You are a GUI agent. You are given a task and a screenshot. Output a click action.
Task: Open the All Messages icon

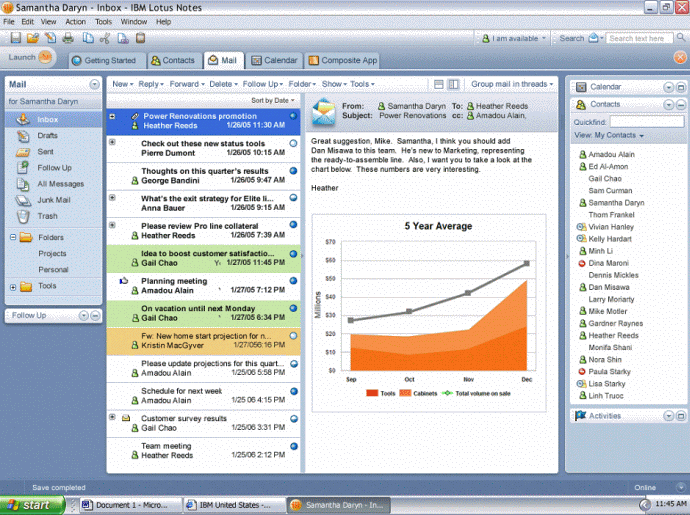tap(23, 184)
